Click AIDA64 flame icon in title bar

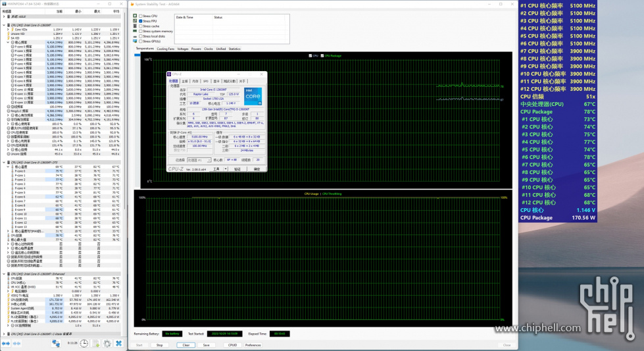pyautogui.click(x=132, y=4)
